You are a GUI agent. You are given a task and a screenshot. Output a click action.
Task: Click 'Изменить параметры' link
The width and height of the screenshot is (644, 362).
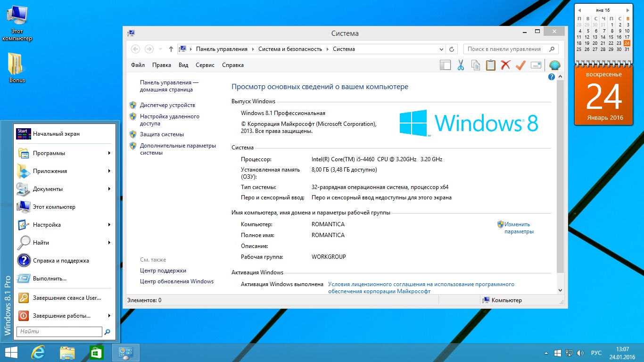click(x=519, y=228)
